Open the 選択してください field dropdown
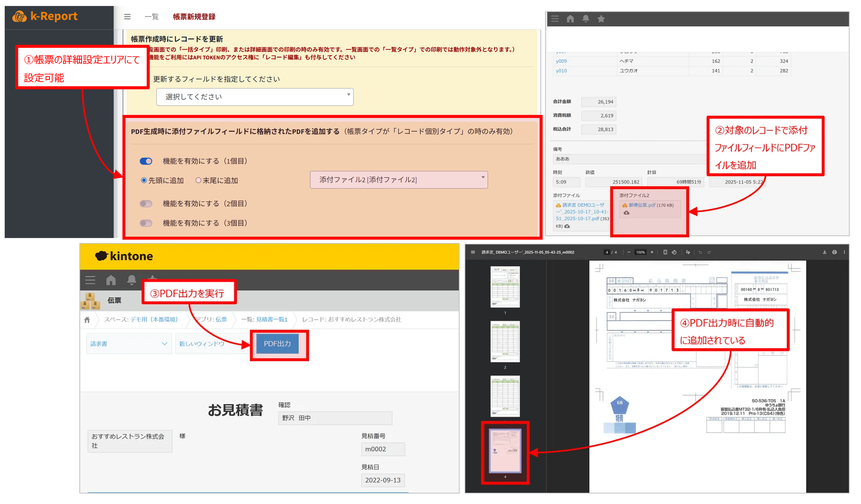The image size is (861, 504). click(x=255, y=97)
